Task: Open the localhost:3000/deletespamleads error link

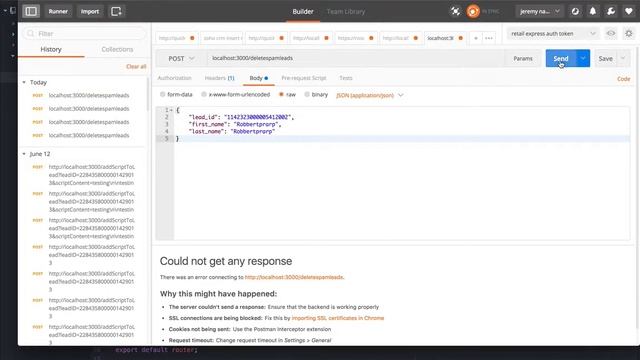Action: 294,277
